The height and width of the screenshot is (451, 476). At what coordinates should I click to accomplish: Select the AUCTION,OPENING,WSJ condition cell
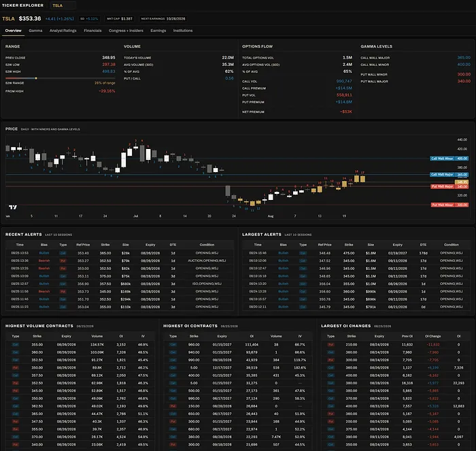207,261
